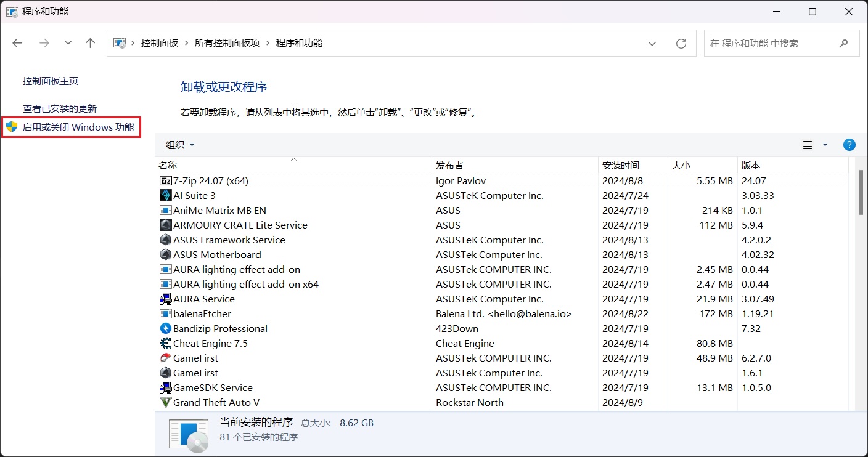Open the 组织 dropdown menu
The width and height of the screenshot is (868, 457).
coord(180,145)
